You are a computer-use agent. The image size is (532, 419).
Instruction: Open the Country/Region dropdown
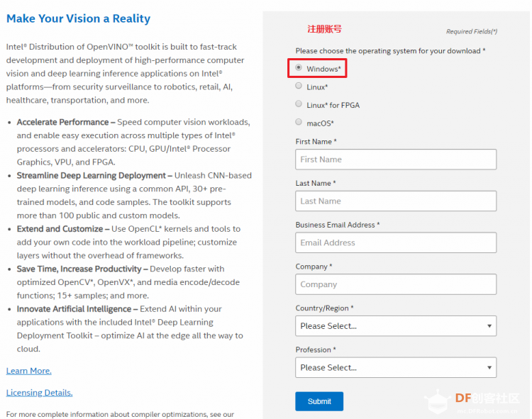396,326
